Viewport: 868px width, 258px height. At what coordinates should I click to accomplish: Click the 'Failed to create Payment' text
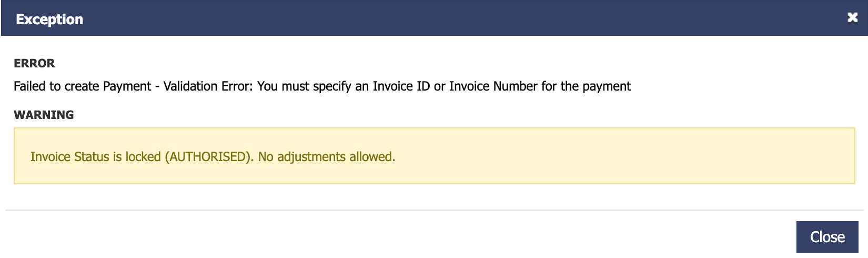83,86
